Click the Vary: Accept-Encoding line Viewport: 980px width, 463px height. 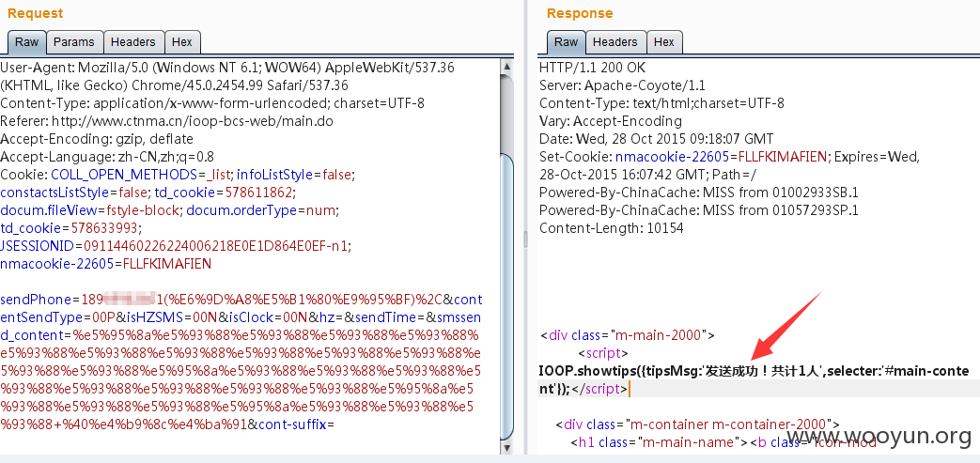pos(611,120)
